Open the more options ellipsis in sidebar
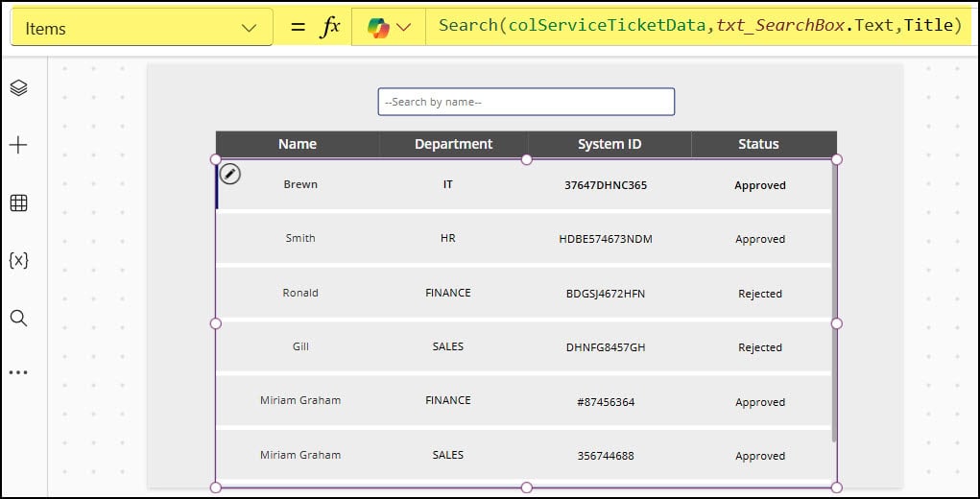This screenshot has height=499, width=980. pos(19,373)
